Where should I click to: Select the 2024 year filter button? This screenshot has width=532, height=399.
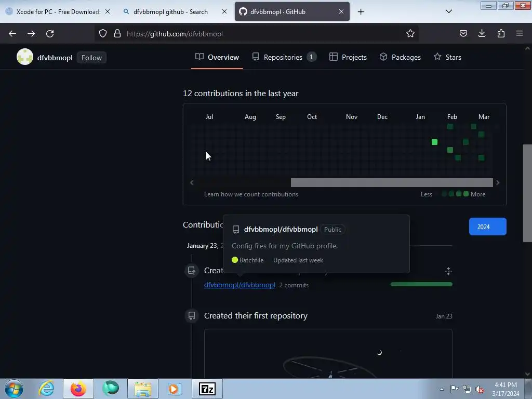click(487, 227)
